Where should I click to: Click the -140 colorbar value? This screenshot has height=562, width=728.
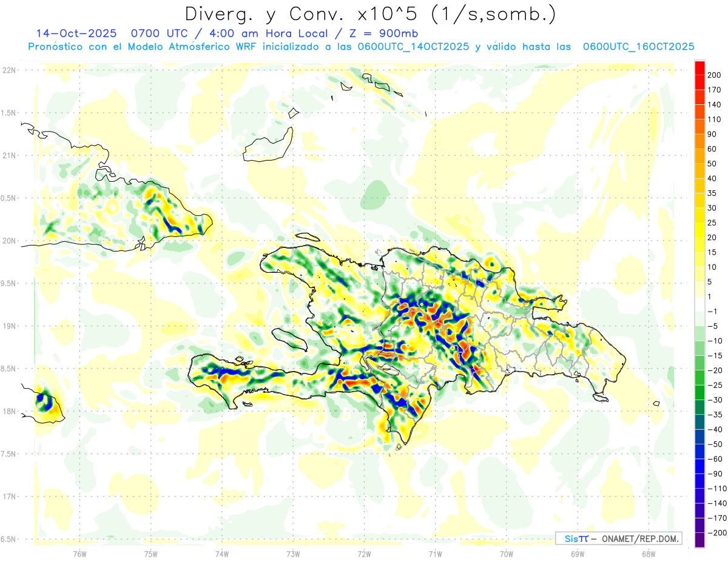click(x=718, y=503)
